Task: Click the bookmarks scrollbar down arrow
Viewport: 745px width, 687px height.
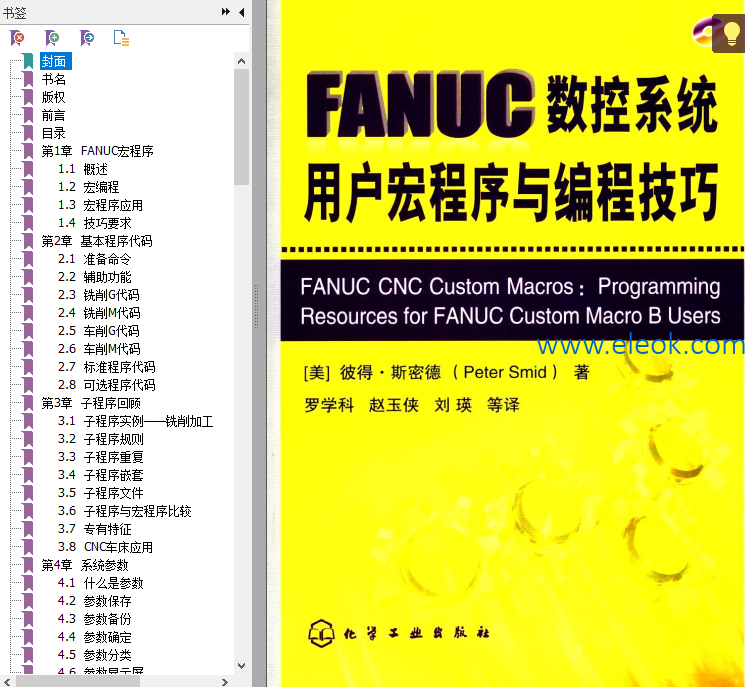Action: (241, 666)
